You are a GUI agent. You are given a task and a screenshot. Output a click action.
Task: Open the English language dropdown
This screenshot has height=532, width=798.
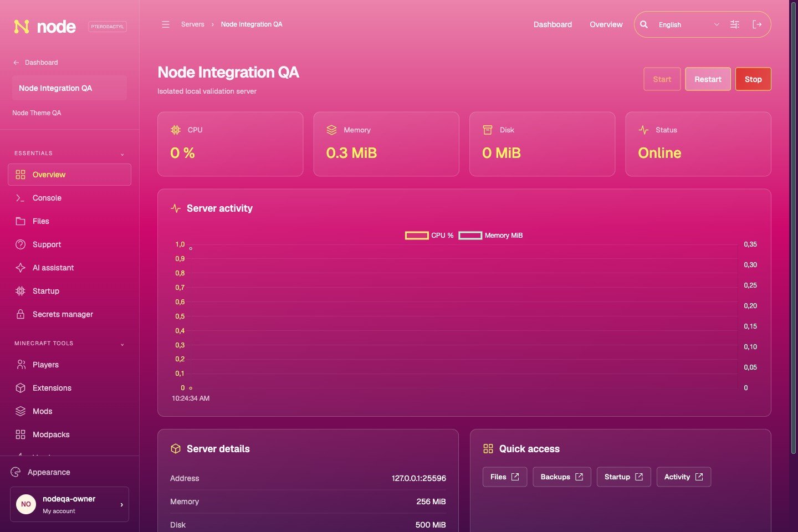point(689,24)
